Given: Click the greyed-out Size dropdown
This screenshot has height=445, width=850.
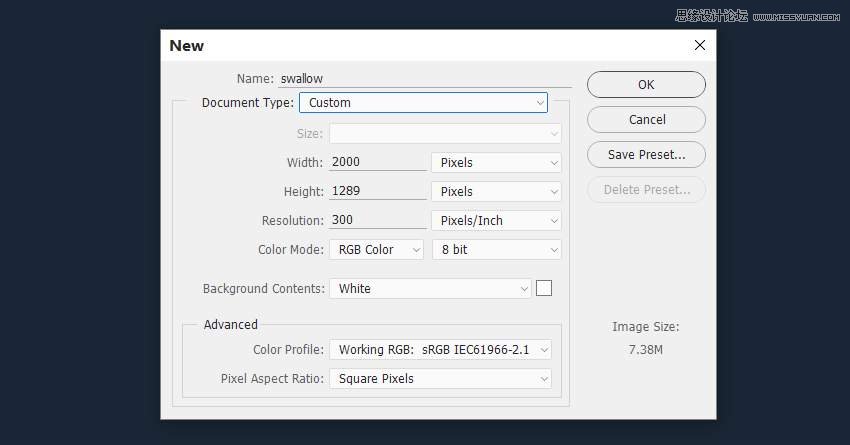Looking at the screenshot, I should (x=445, y=133).
